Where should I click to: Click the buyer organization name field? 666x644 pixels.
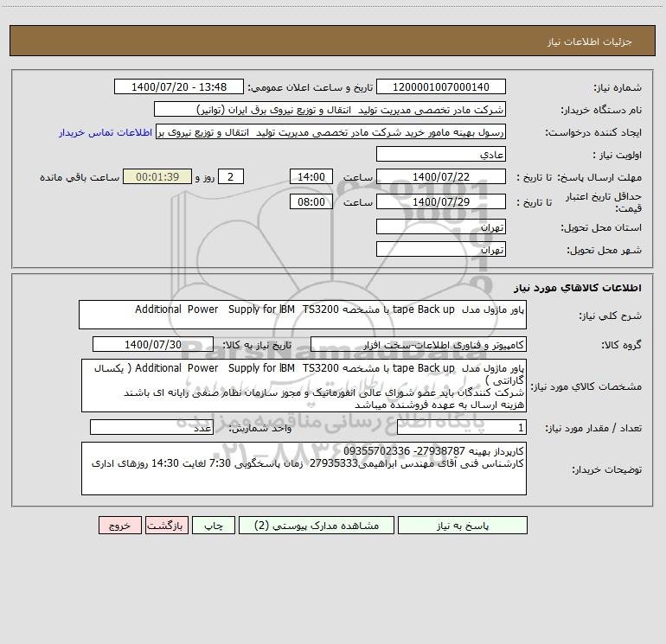(x=330, y=109)
